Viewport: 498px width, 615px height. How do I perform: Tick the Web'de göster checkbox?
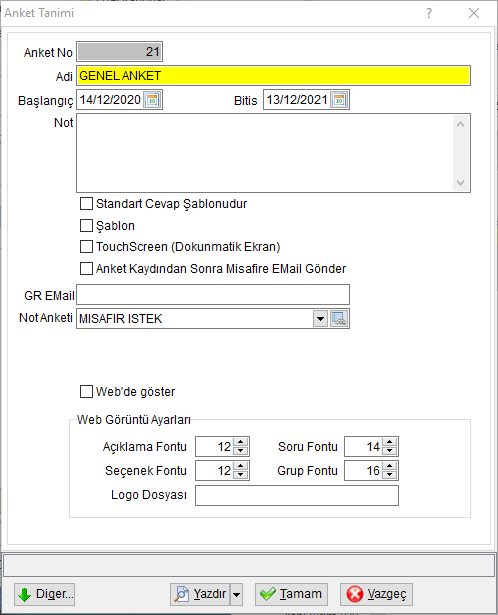point(86,391)
